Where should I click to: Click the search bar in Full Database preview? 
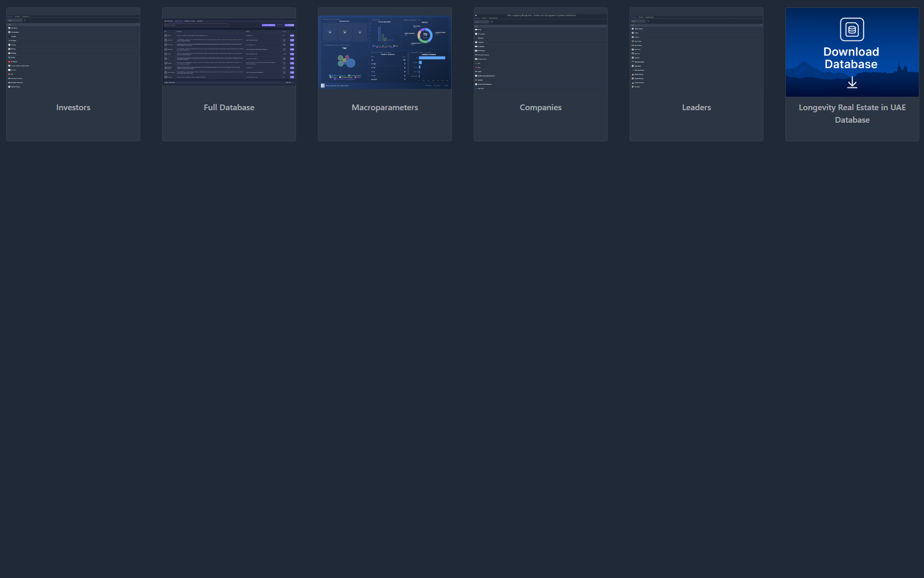tap(196, 25)
